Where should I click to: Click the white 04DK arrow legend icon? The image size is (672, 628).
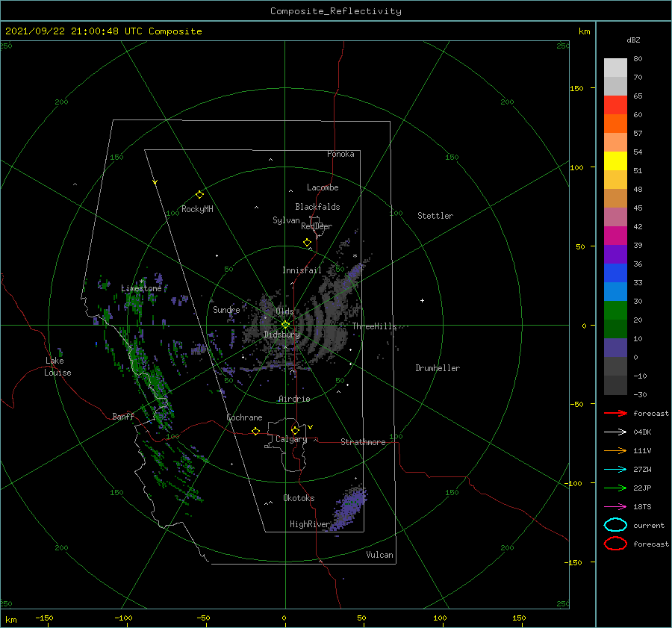[x=615, y=432]
